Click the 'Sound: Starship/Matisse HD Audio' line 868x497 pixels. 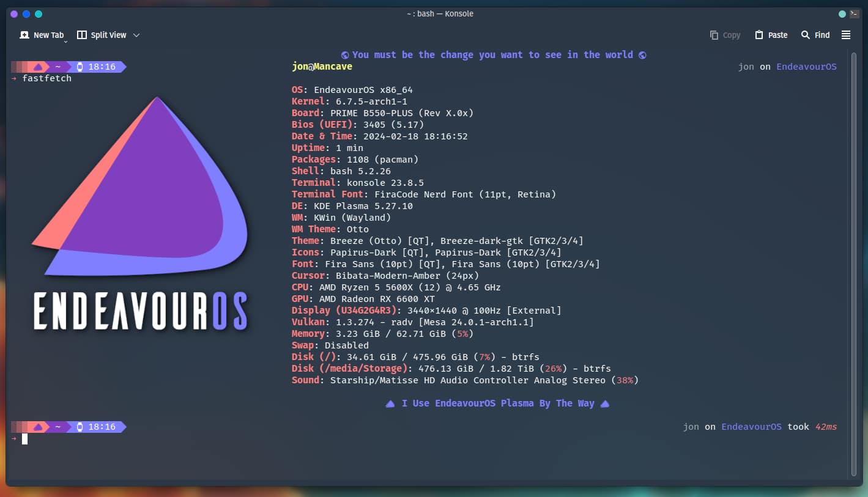tap(466, 380)
